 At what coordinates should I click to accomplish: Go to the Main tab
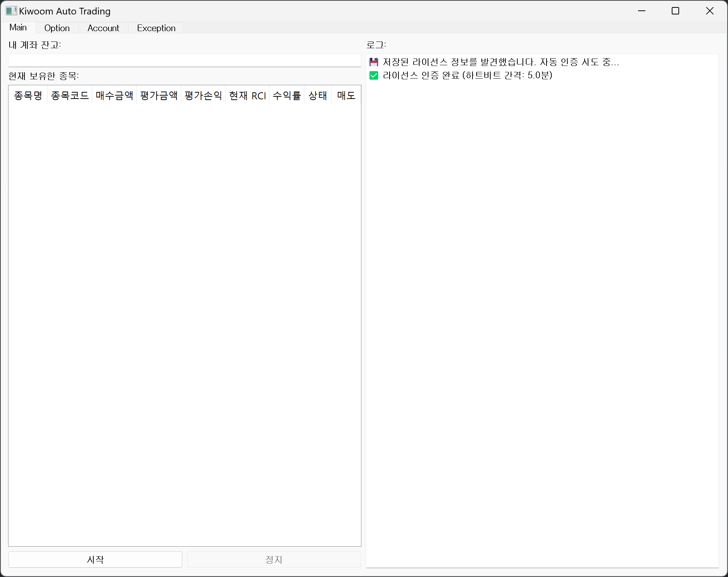point(18,28)
